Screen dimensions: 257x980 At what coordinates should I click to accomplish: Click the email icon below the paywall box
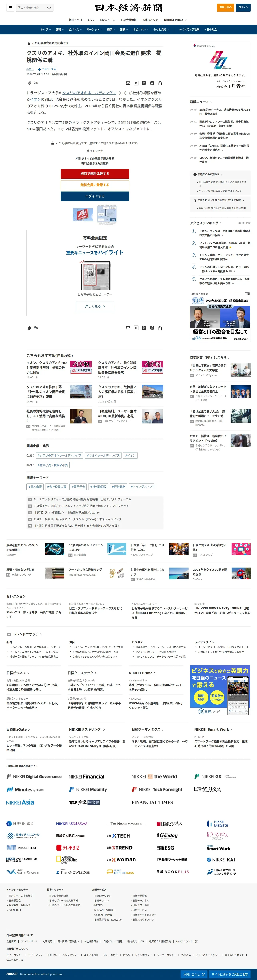[x=128, y=328]
